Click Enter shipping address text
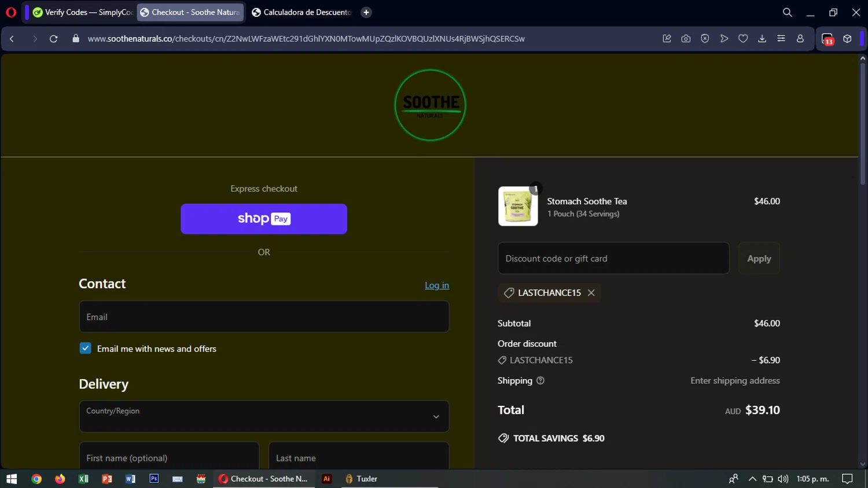This screenshot has width=868, height=488. [735, 381]
